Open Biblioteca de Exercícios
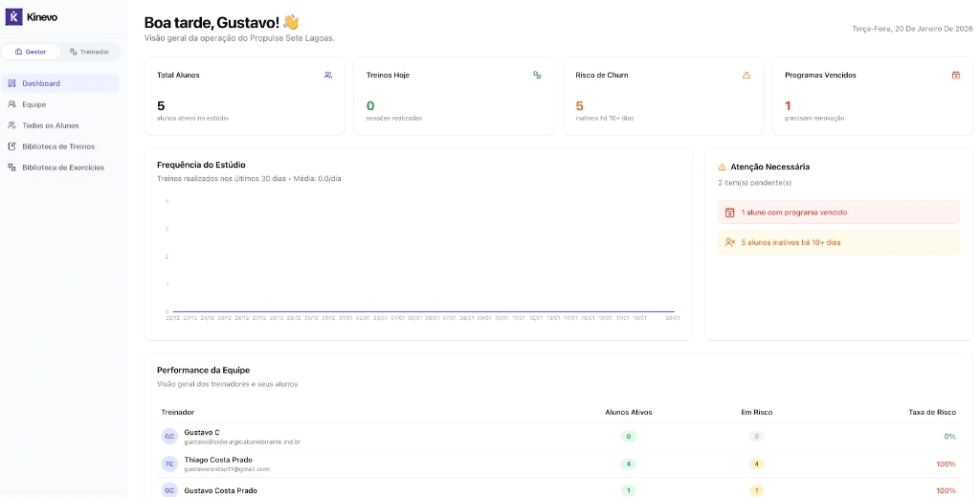Image resolution: width=980 pixels, height=497 pixels. tap(60, 168)
